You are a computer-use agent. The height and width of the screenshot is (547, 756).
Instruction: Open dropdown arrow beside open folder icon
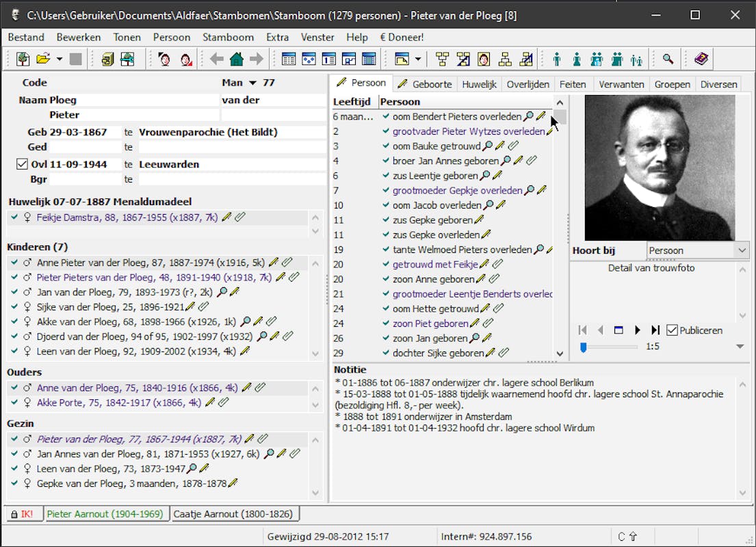click(x=60, y=59)
